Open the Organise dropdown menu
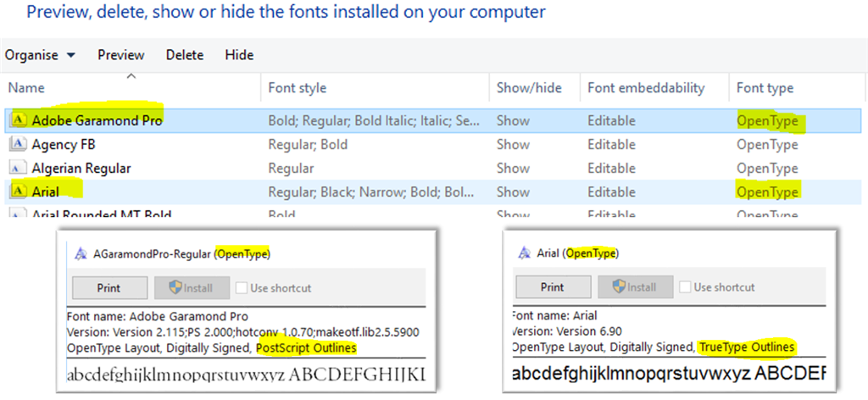The height and width of the screenshot is (400, 868). coord(40,55)
